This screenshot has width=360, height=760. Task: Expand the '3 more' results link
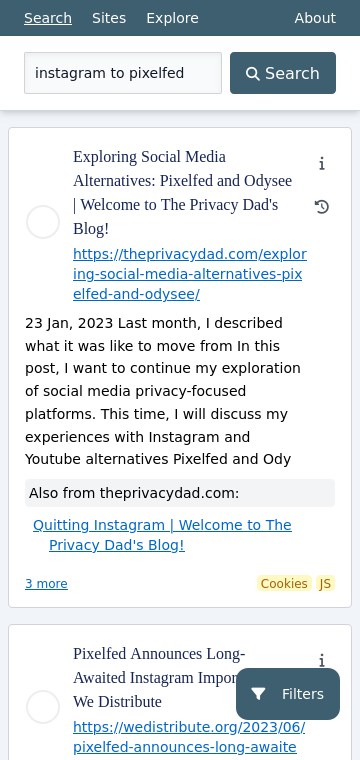(47, 584)
